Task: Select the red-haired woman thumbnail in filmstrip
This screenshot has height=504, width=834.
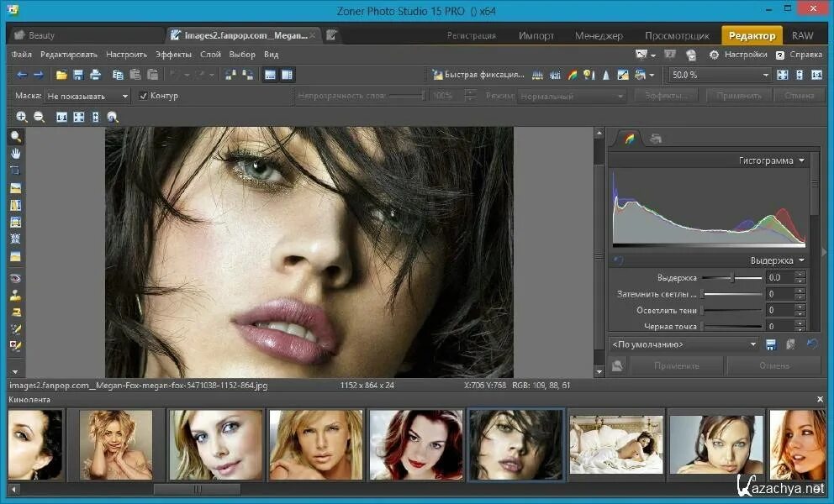Action: (x=416, y=444)
